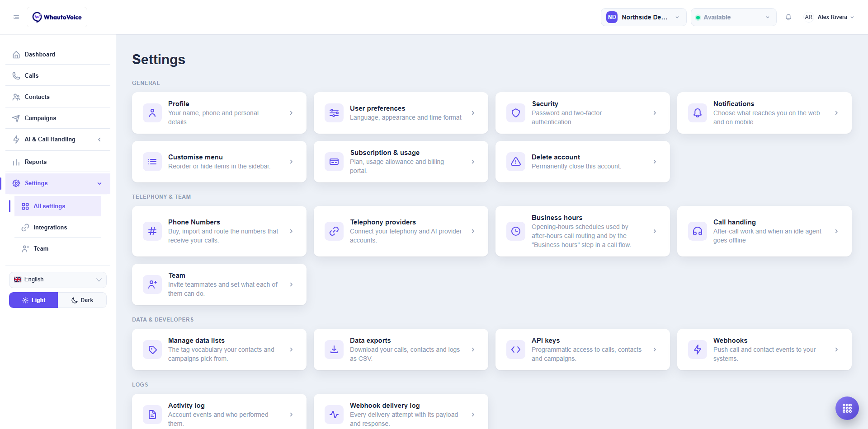The width and height of the screenshot is (868, 429).
Task: Select All settings submenu item
Action: click(58, 206)
